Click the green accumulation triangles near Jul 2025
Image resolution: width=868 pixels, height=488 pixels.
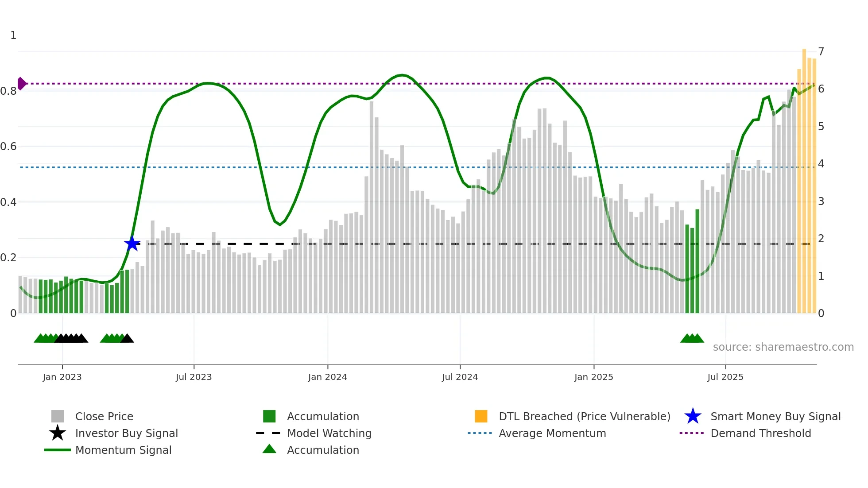click(x=692, y=339)
